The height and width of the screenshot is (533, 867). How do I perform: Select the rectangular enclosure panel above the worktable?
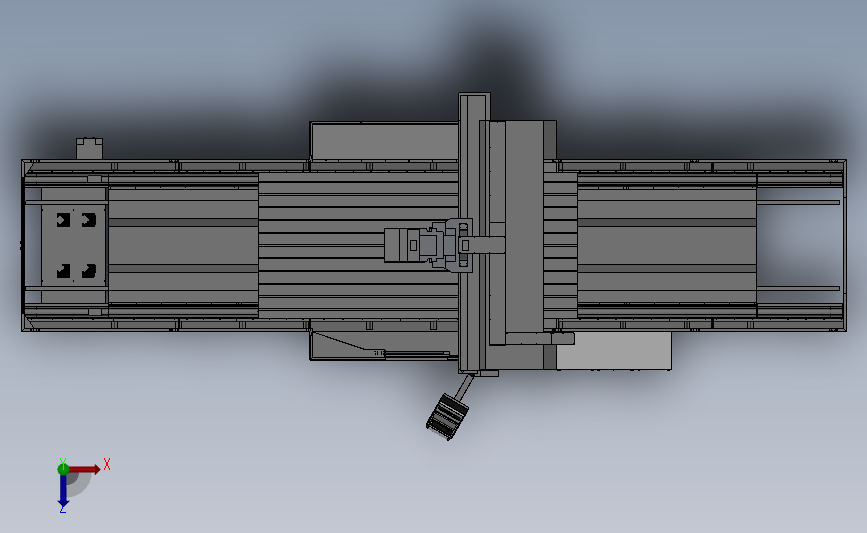384,141
